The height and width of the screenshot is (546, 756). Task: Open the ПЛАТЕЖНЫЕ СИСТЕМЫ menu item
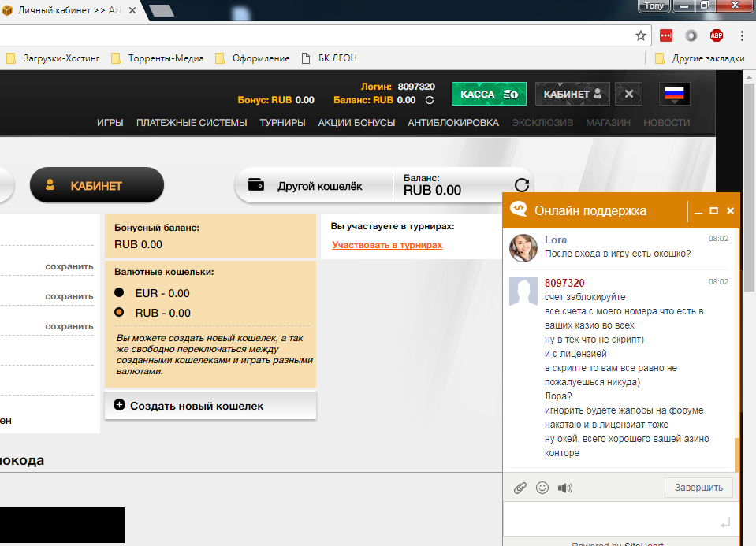click(x=192, y=123)
